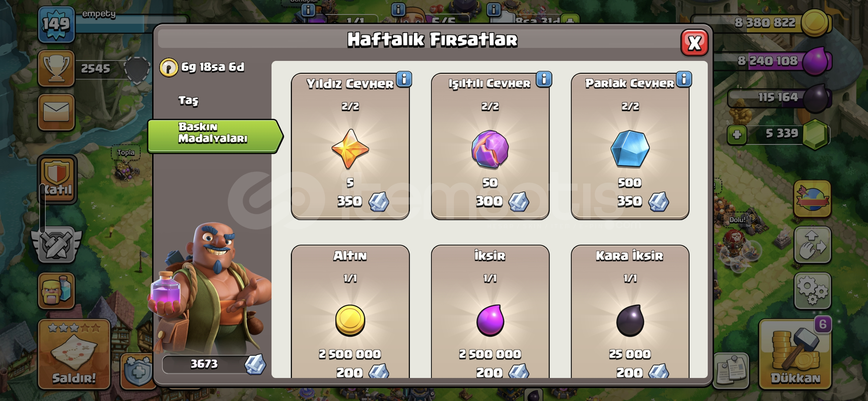Open the globe events icon
The image size is (868, 401).
pyautogui.click(x=812, y=199)
